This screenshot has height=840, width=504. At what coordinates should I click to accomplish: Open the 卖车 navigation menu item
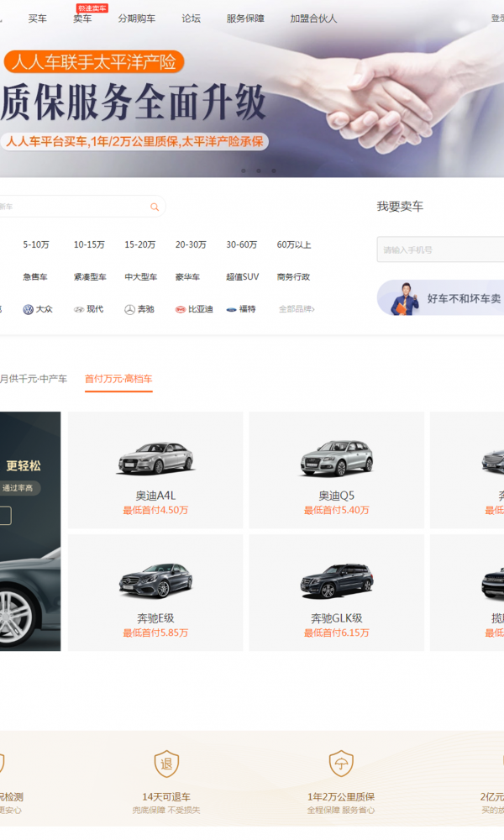(x=82, y=18)
